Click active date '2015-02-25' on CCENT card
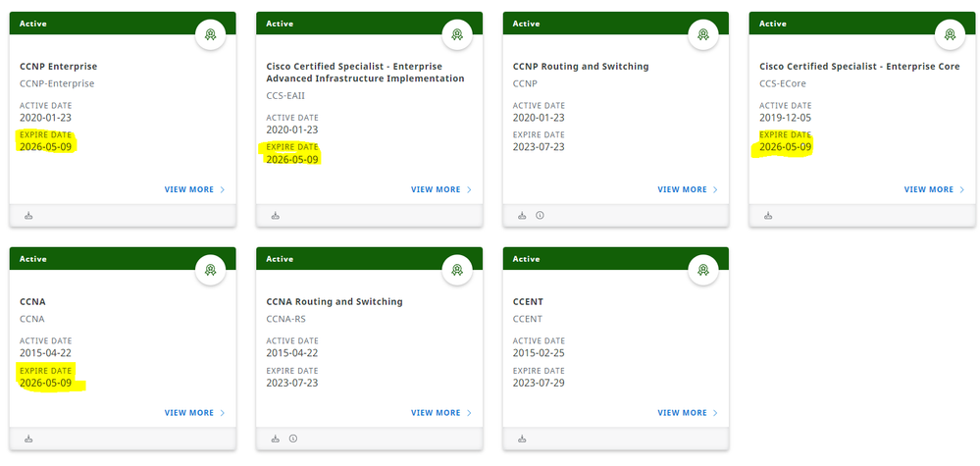The width and height of the screenshot is (980, 466). [x=539, y=353]
